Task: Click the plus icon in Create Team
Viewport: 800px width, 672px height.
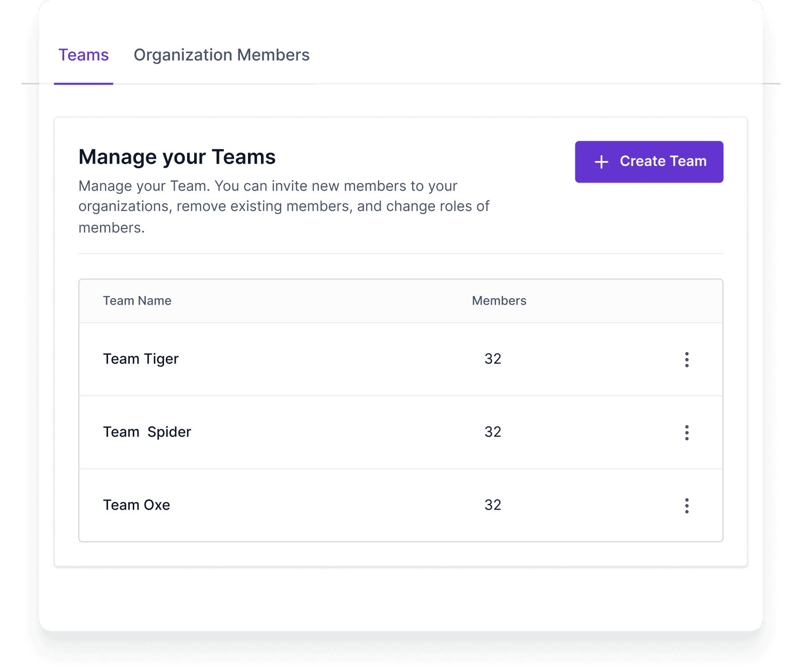Action: click(x=601, y=162)
